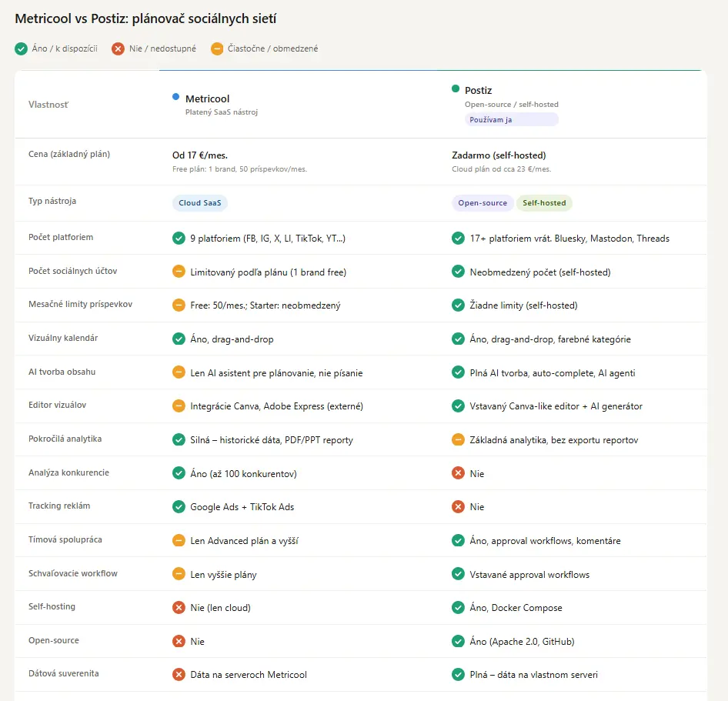Click the Self-hosted tag pill
Viewport: 728px width, 701px height.
544,203
